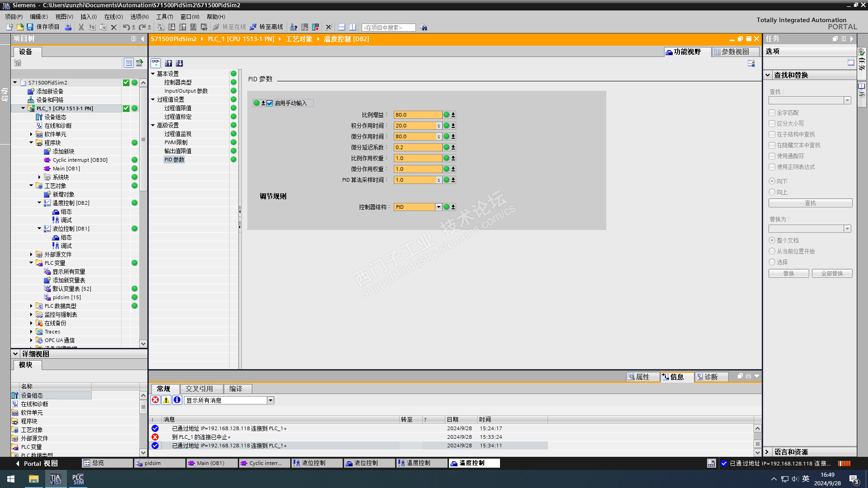Screen dimensions: 868x488
Task: Click the split editor horizontally icon
Action: point(342,27)
